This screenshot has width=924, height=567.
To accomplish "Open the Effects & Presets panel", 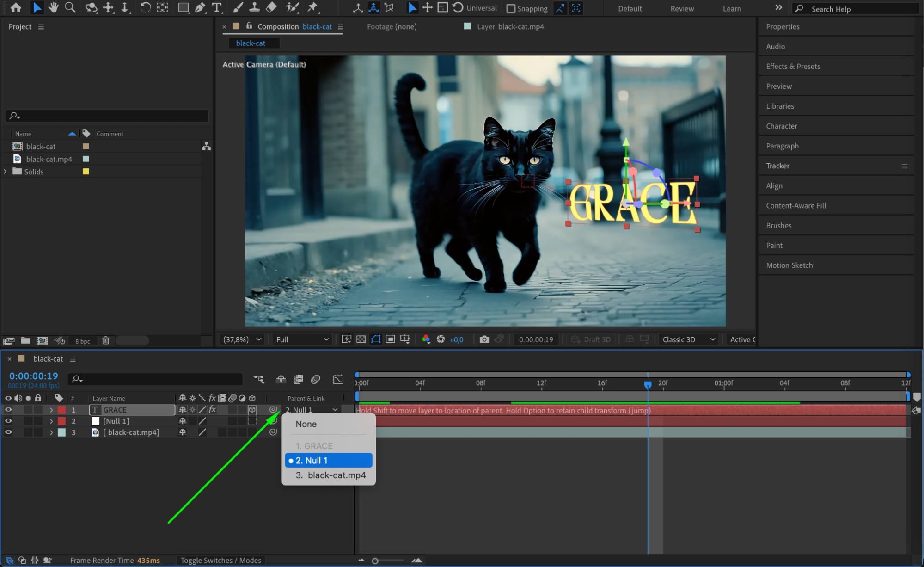I will click(793, 66).
